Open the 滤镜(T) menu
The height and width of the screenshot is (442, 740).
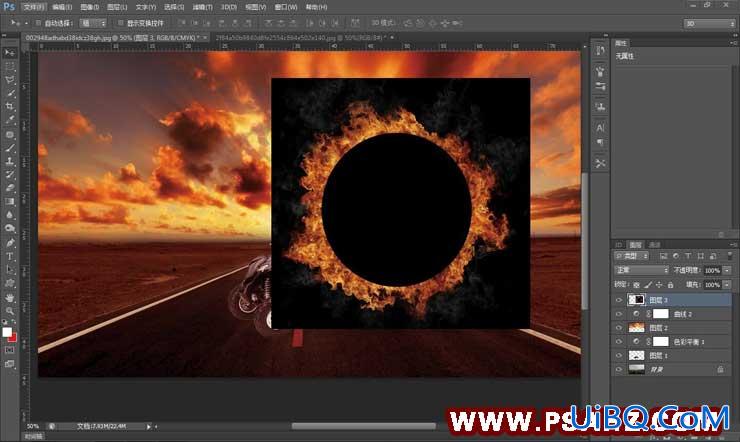coord(202,7)
